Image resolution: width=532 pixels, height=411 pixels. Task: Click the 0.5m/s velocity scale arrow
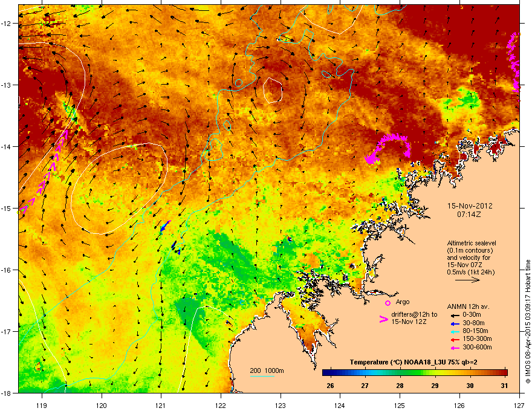point(467,280)
